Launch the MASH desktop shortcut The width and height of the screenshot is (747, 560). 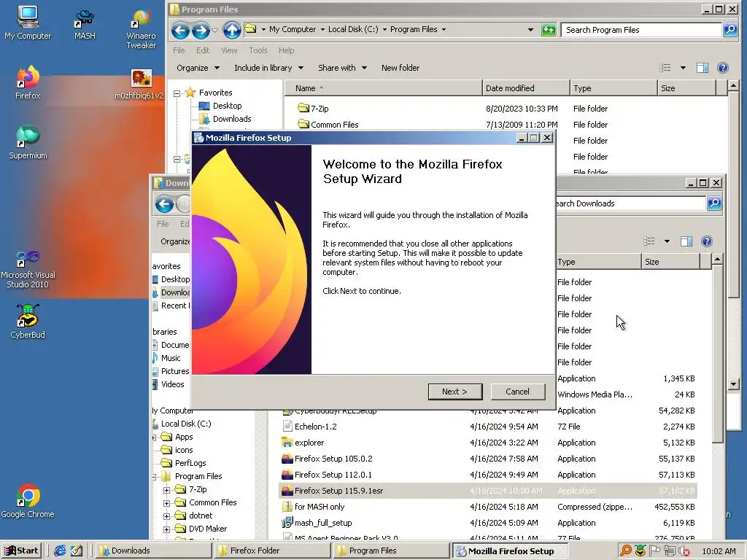pos(85,23)
